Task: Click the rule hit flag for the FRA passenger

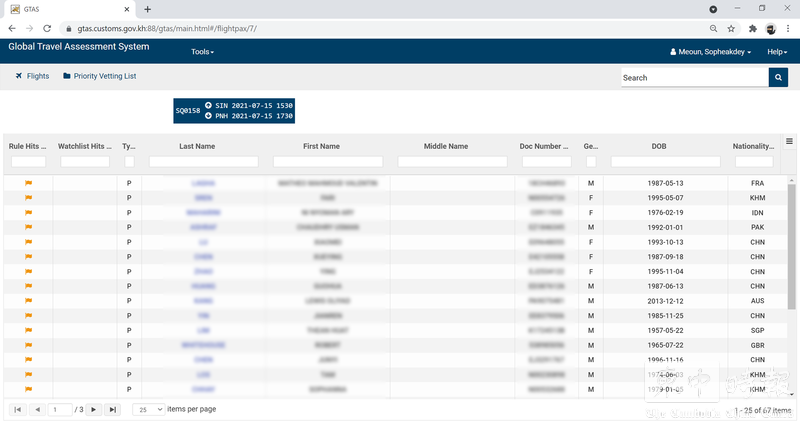Action: (x=29, y=183)
